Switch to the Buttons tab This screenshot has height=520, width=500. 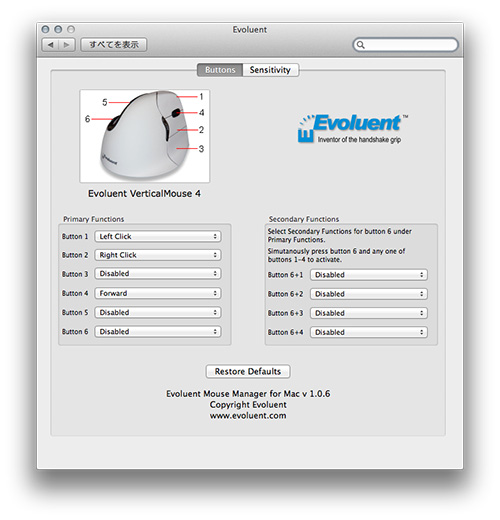(220, 70)
